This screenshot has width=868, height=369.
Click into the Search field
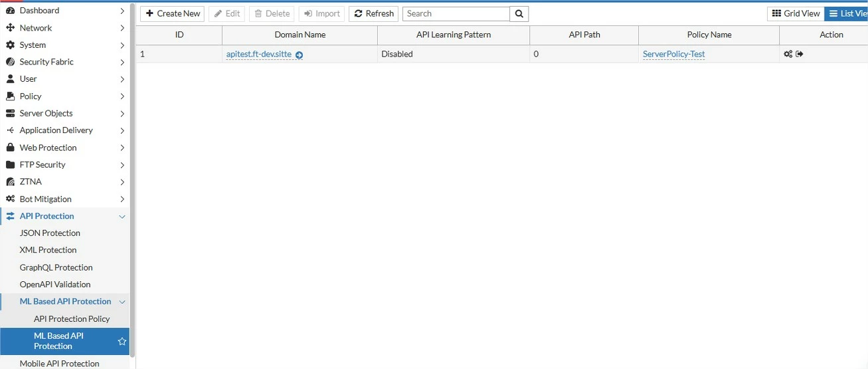coord(456,13)
